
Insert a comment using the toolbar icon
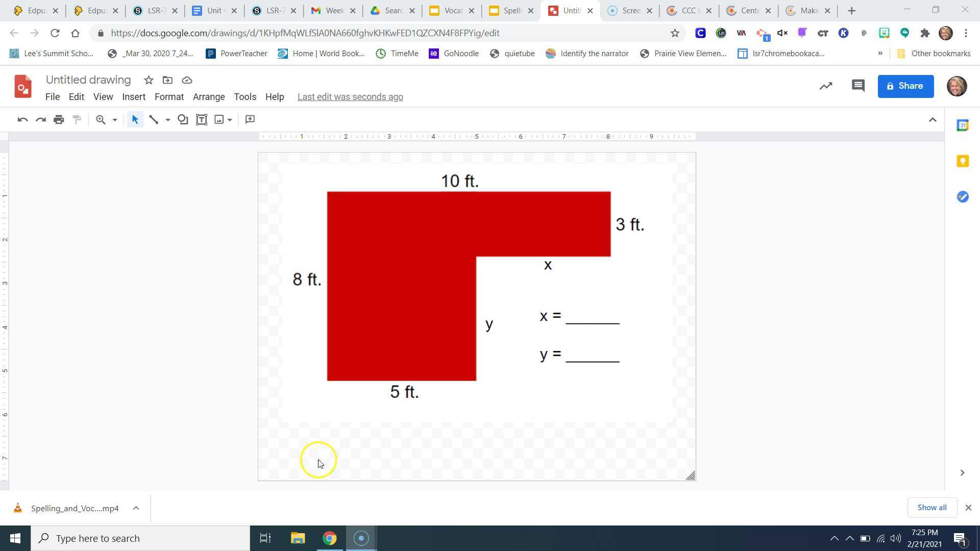[250, 119]
